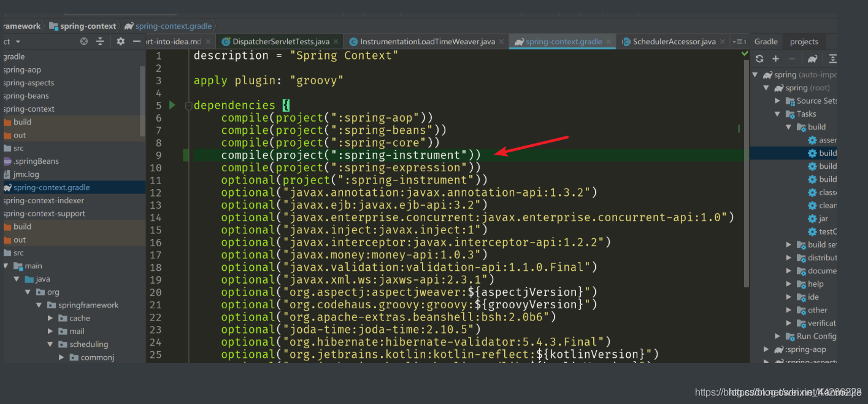This screenshot has height=404, width=868.
Task: Click line number 9 in the gutter
Action: (x=158, y=155)
